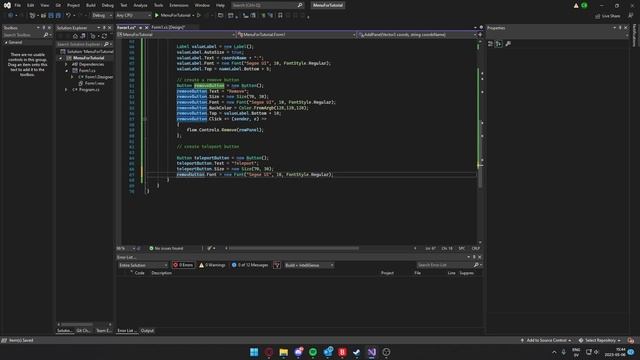The image size is (640, 360).
Task: Click the Refresh icon in Solution Explorer toolbar
Action: click(x=104, y=36)
